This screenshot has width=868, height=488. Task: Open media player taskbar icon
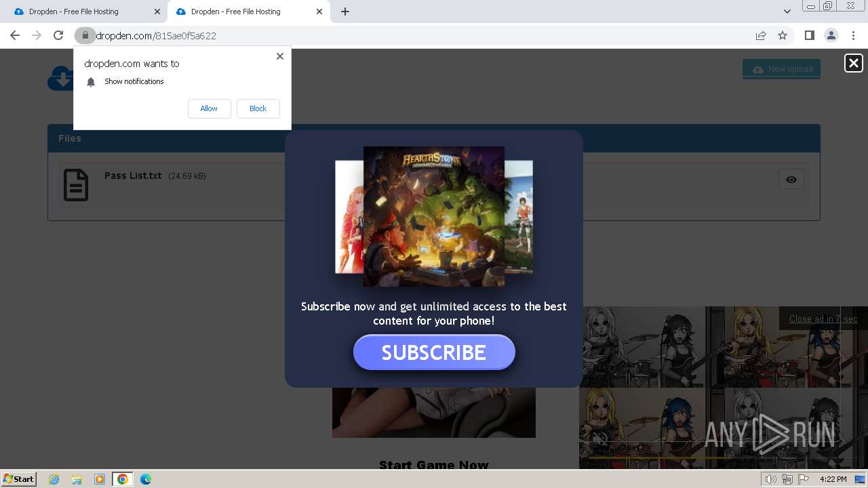pyautogui.click(x=100, y=479)
